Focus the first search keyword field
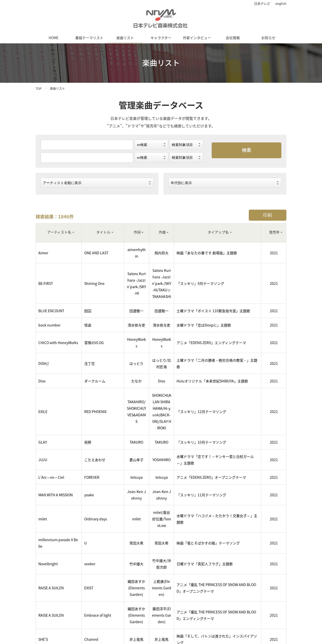Image resolution: width=322 pixels, height=644 pixels. 87,145
